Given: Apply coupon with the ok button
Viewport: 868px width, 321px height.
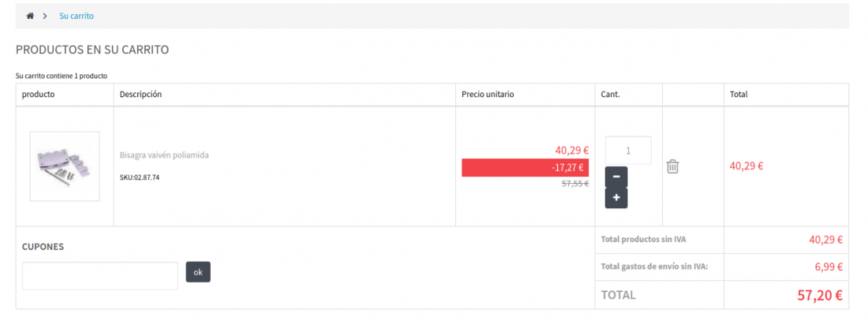Looking at the screenshot, I should (198, 272).
